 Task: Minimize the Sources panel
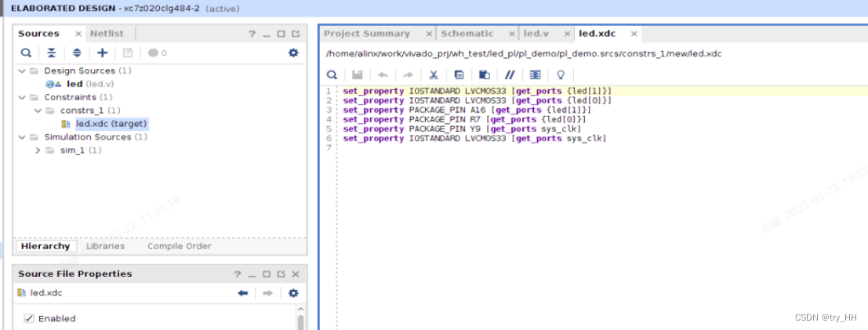coord(267,34)
